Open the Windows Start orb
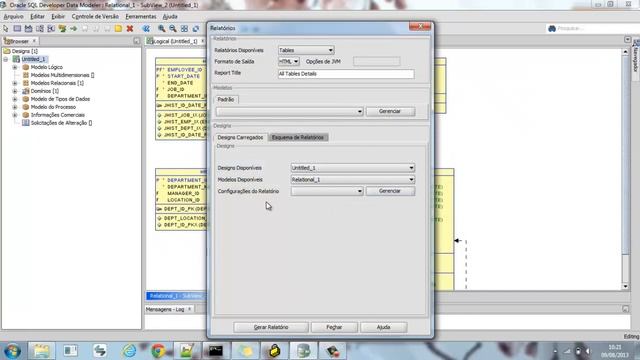The height and width of the screenshot is (360, 640). coord(12,351)
